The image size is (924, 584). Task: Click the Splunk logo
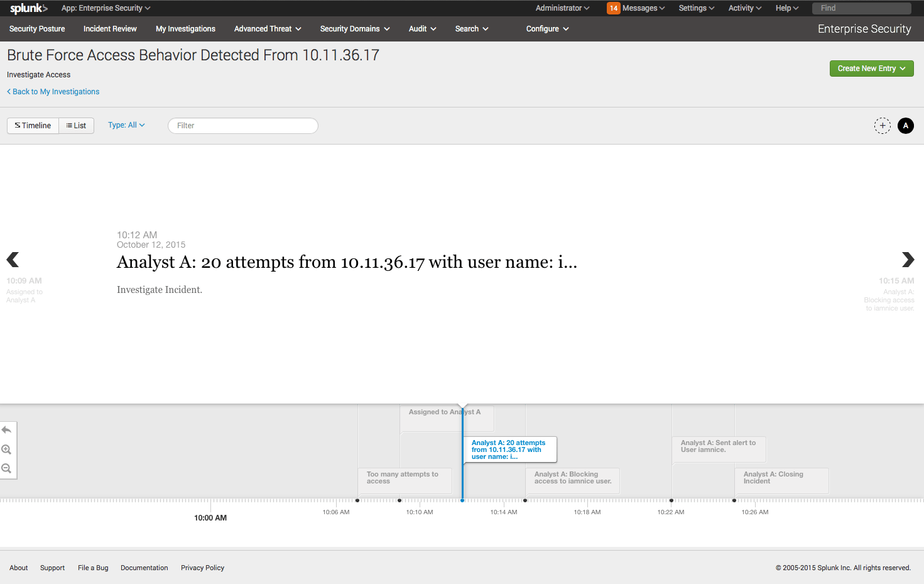coord(28,8)
